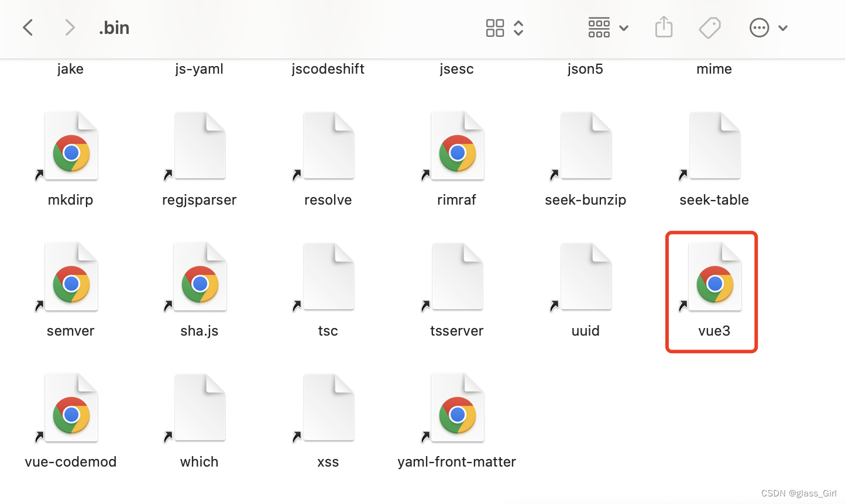The width and height of the screenshot is (845, 504).
Task: Click the yaml-front-matter file name label
Action: coord(456,462)
